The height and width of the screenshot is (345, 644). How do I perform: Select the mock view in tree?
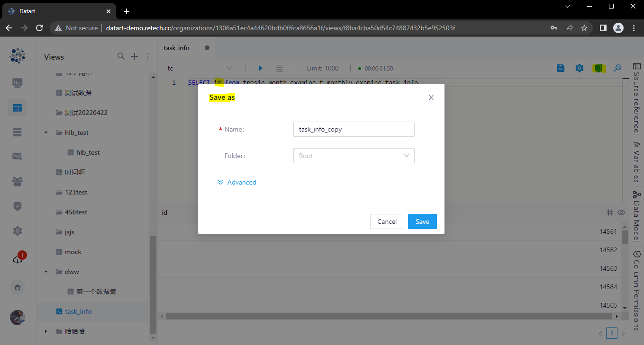coord(73,252)
